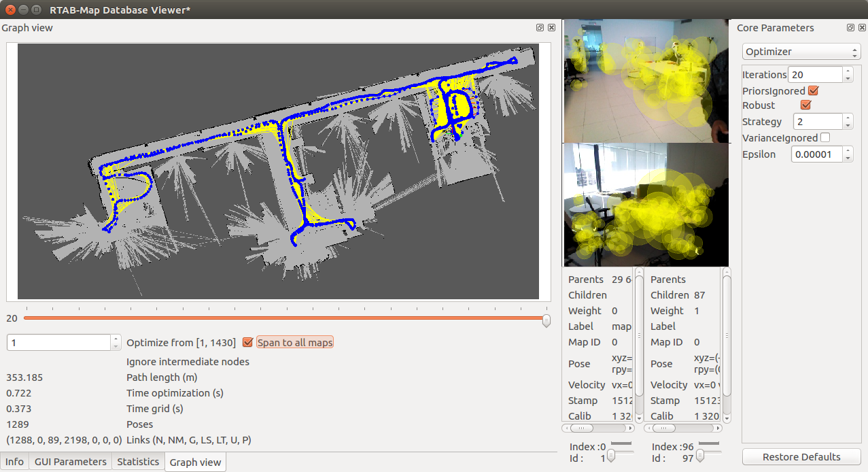Undock the Graph view panel
The height and width of the screenshot is (472, 868).
point(539,28)
